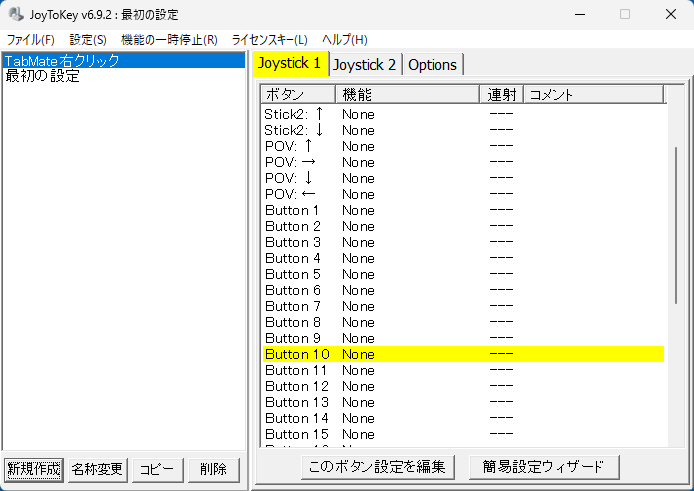Click the JoyToKey app icon in title bar

coord(16,14)
